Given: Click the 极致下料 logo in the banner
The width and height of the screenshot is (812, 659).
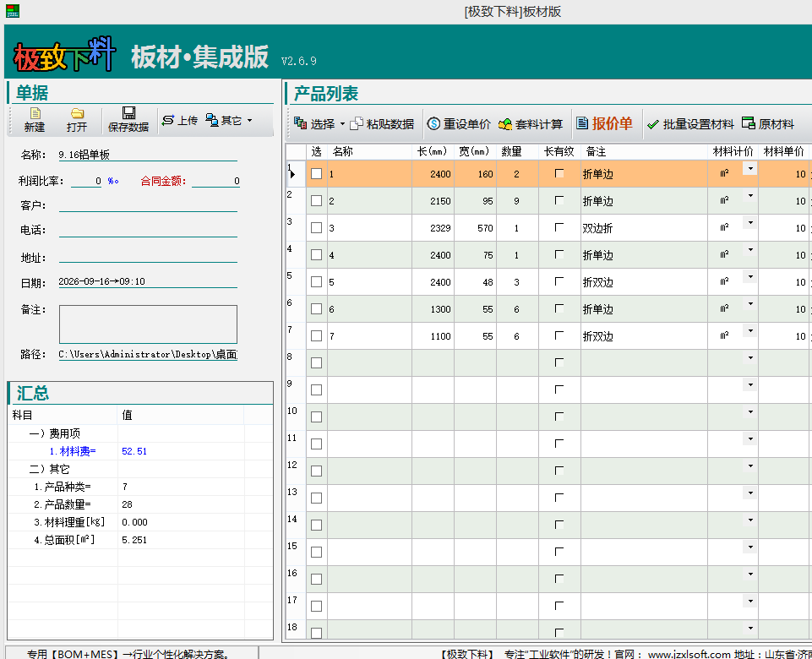Looking at the screenshot, I should coord(64,54).
